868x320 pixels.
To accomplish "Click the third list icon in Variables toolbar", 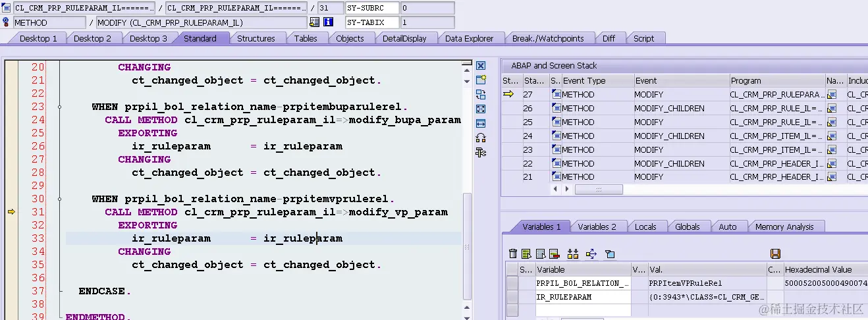I will 540,253.
